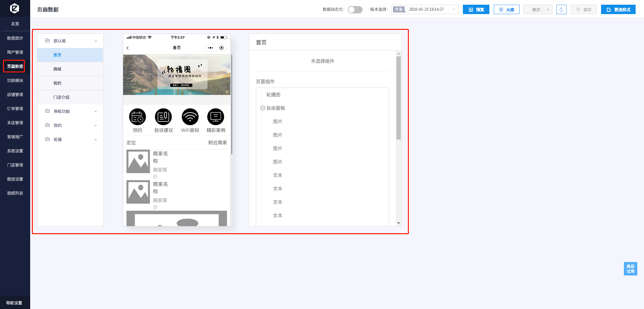This screenshot has width=644, height=309.
Task: Select the 商城 page in page list
Action: pos(57,69)
